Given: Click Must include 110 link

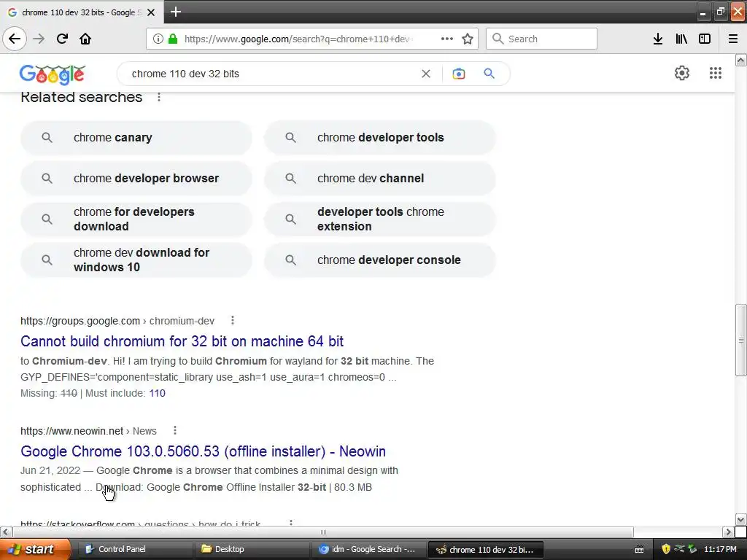Looking at the screenshot, I should coord(158,393).
